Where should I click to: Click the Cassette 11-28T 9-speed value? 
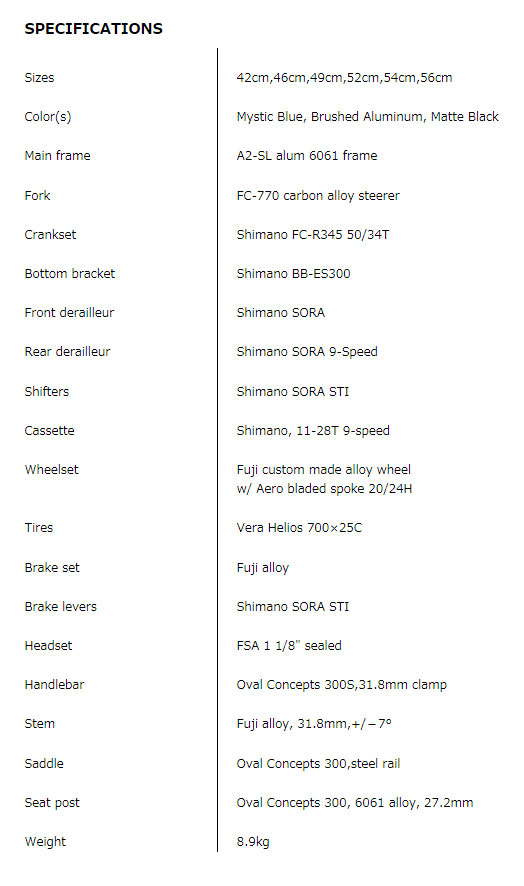313,431
